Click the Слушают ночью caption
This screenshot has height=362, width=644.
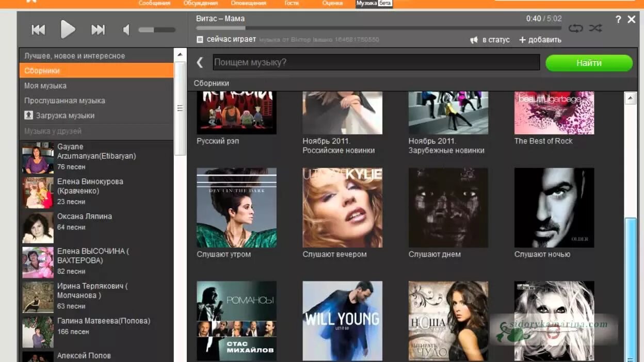click(x=542, y=254)
